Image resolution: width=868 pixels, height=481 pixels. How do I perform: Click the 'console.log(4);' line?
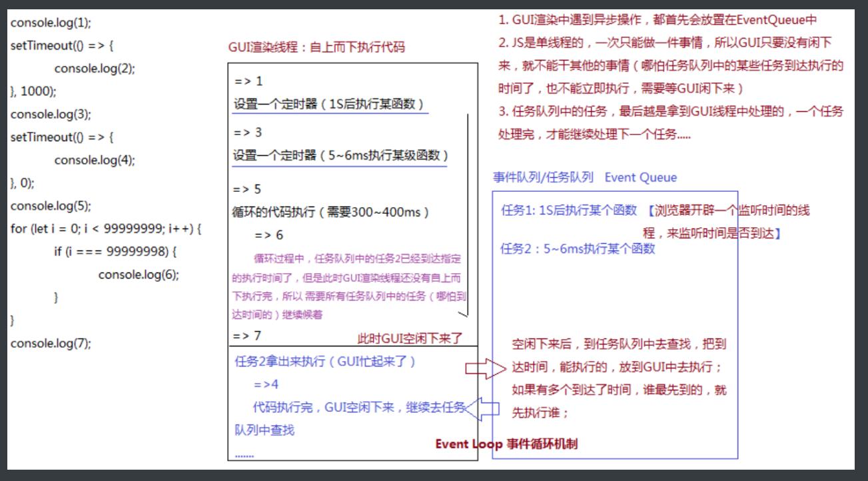click(95, 160)
